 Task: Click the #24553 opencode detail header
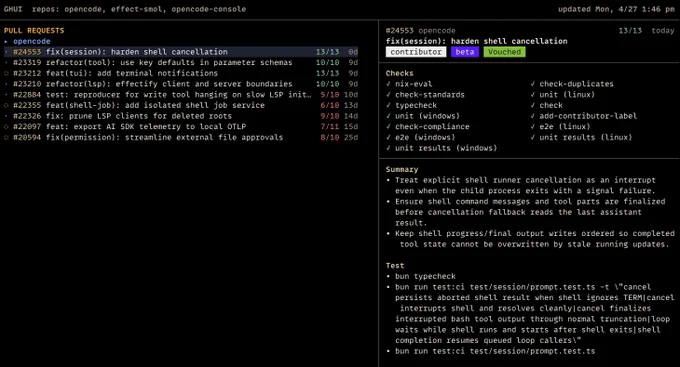tap(421, 30)
